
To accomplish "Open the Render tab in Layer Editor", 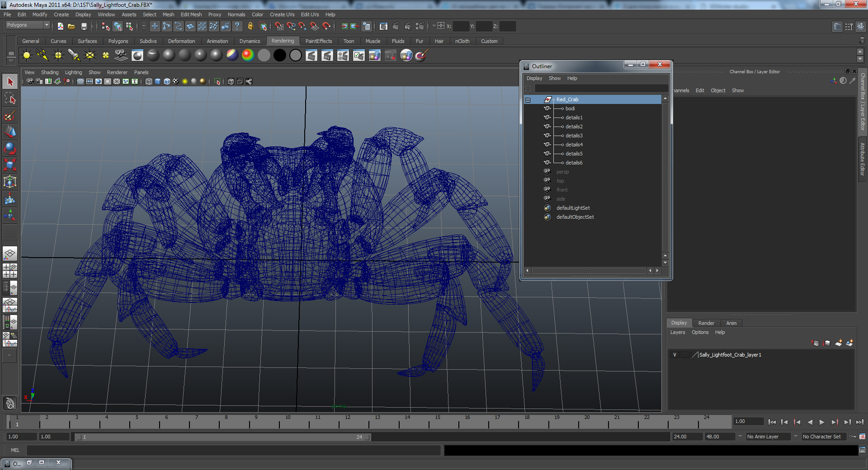I will click(706, 323).
